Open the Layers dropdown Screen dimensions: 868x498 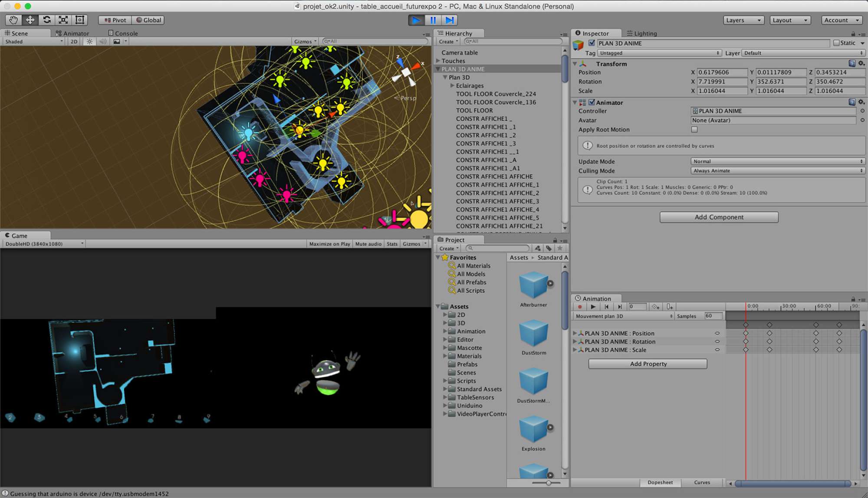click(x=743, y=20)
